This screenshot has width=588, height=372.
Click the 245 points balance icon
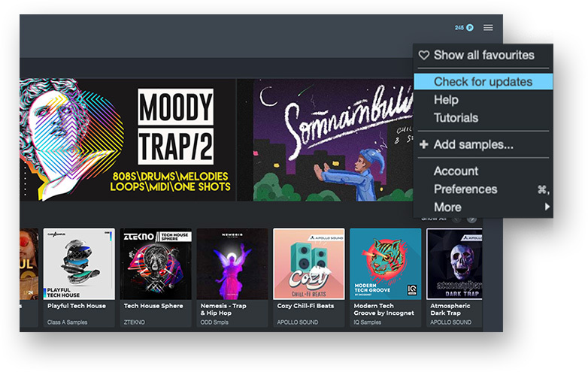(464, 28)
